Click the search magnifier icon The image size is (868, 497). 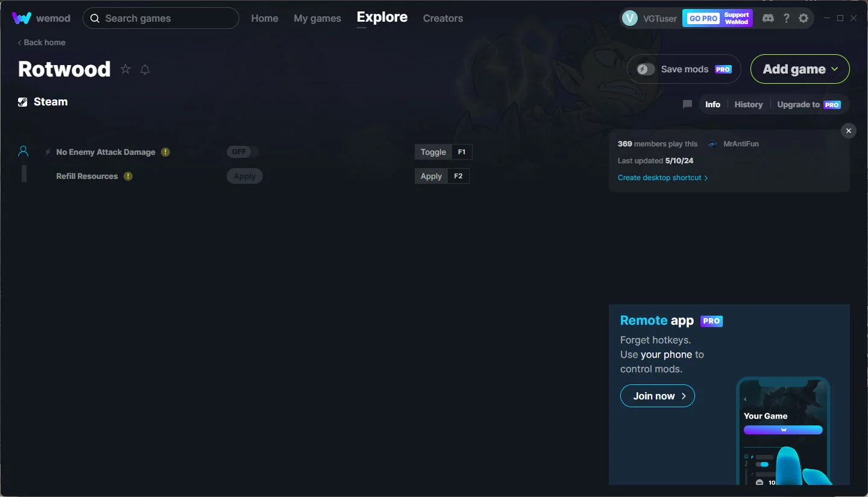pos(95,18)
